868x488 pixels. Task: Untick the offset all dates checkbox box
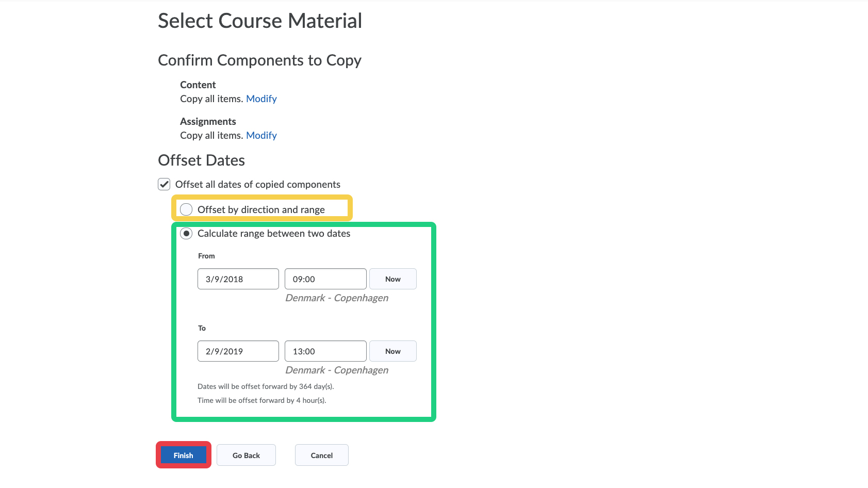click(164, 184)
